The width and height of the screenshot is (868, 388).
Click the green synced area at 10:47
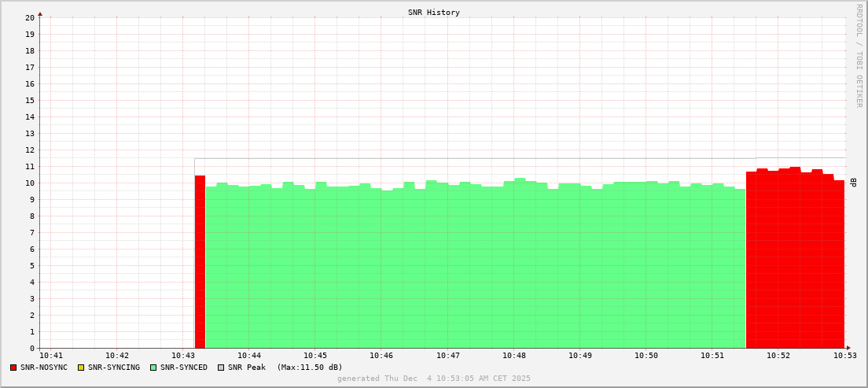pyautogui.click(x=447, y=268)
